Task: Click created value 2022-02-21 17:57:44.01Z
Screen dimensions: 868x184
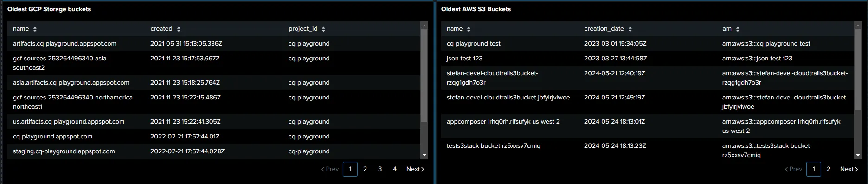Action: pos(185,137)
